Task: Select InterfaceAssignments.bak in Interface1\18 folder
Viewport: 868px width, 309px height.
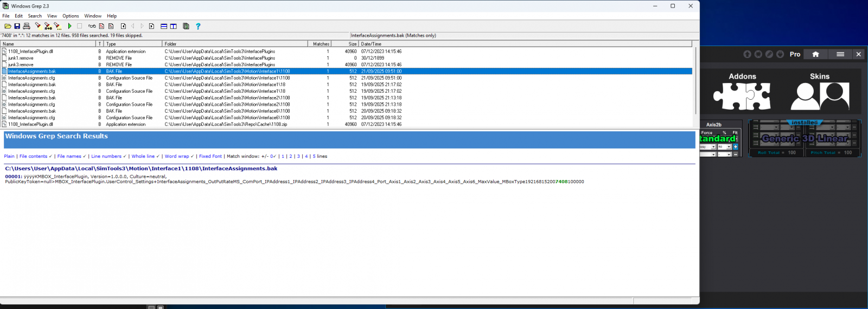Action: (x=347, y=85)
